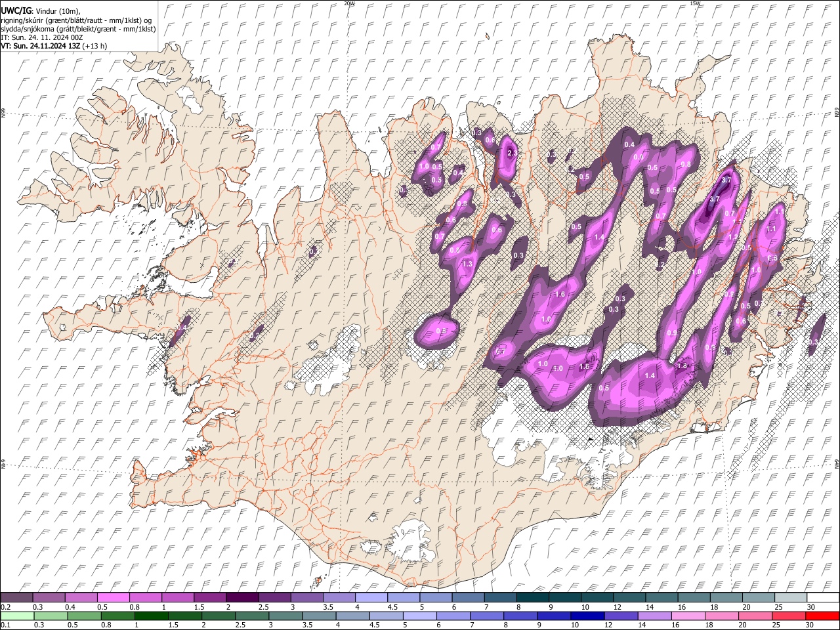The image size is (840, 630).
Task: Click the '1.6' snowfall value on the map
Action: (x=560, y=295)
